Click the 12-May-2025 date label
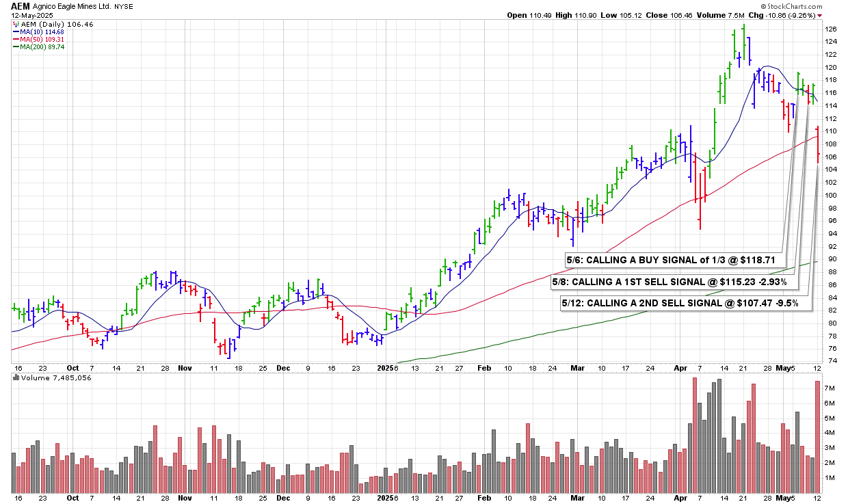The width and height of the screenshot is (848, 504). (x=31, y=15)
